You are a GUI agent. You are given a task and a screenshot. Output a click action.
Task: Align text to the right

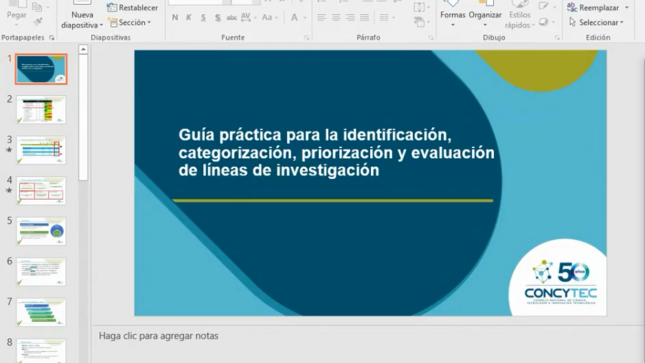(350, 17)
